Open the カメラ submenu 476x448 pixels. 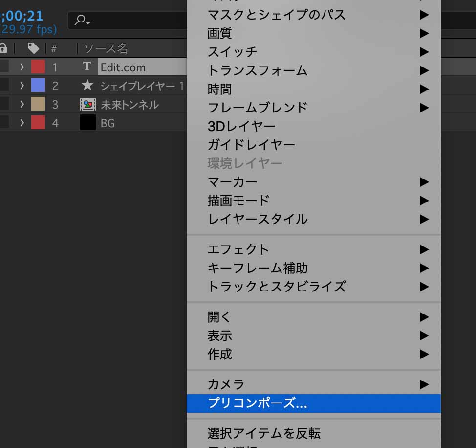point(314,384)
